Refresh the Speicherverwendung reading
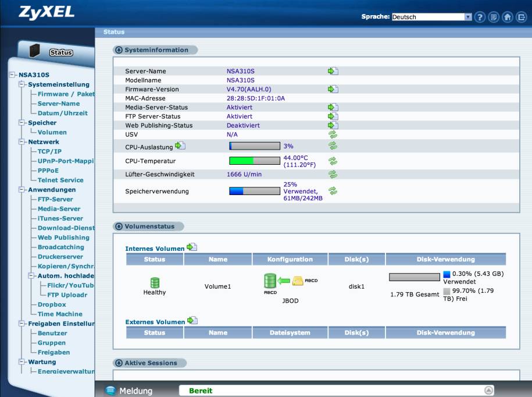 (333, 191)
